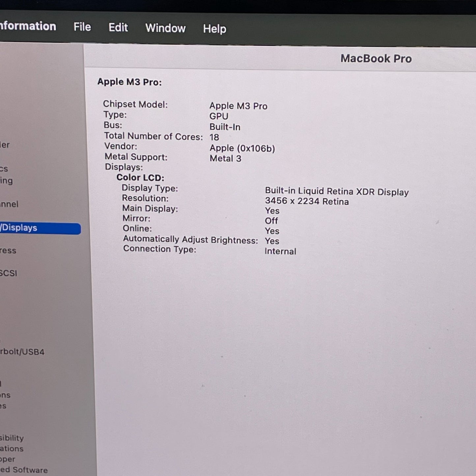This screenshot has height=476, width=476.
Task: Open the Edit menu
Action: click(x=118, y=28)
